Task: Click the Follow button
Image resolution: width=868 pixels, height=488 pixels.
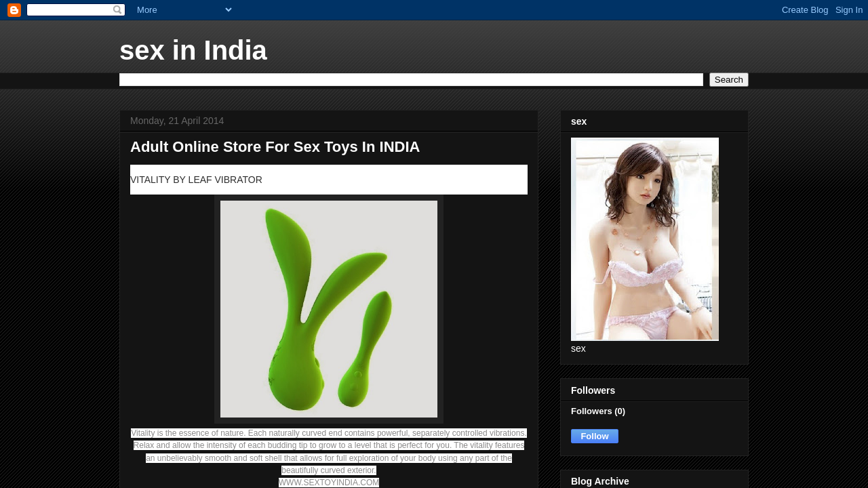Action: [595, 436]
